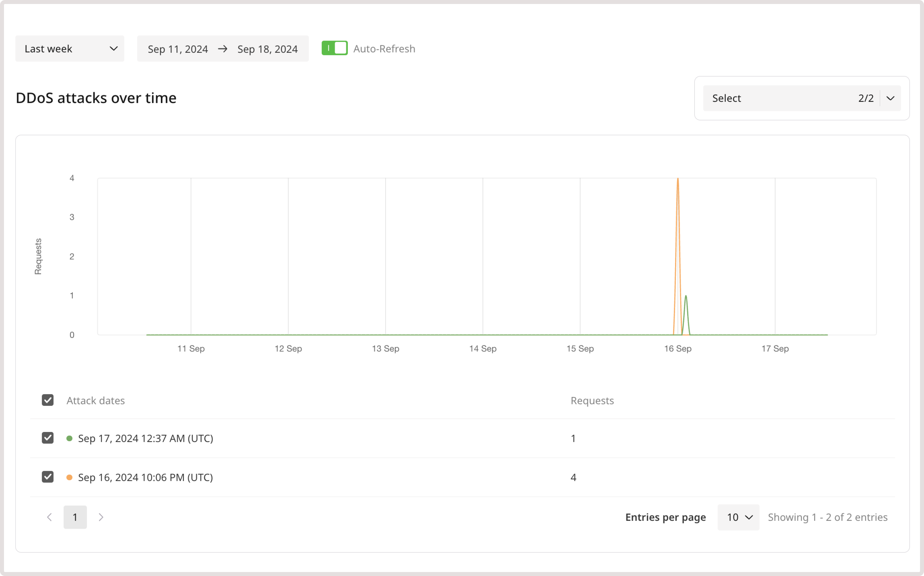
Task: Click the orange dot beside the Sep 16 attack
Action: tap(69, 477)
